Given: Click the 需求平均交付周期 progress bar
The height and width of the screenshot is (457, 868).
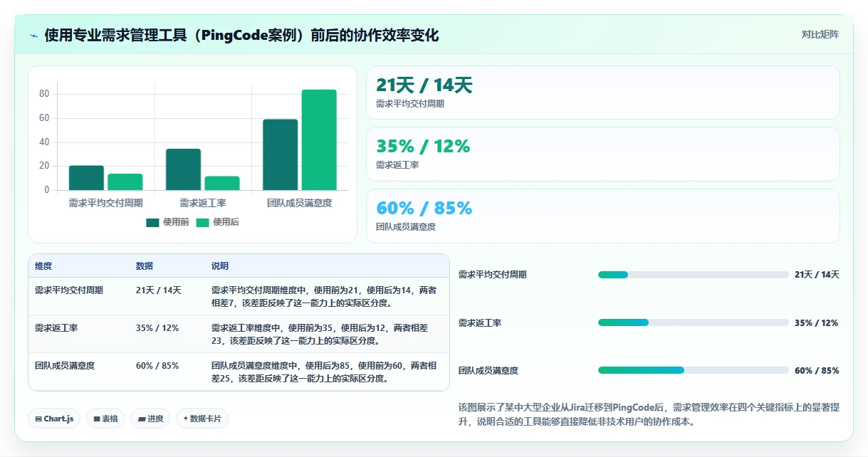Looking at the screenshot, I should (694, 275).
